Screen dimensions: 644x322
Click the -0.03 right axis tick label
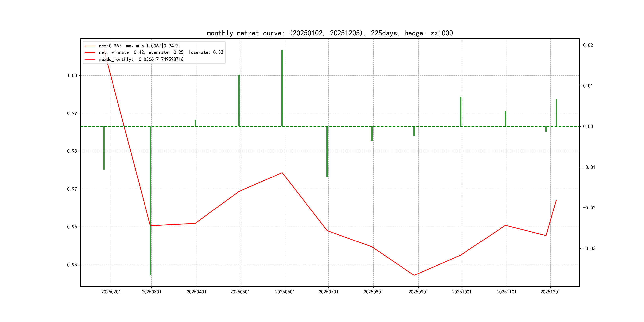[589, 248]
